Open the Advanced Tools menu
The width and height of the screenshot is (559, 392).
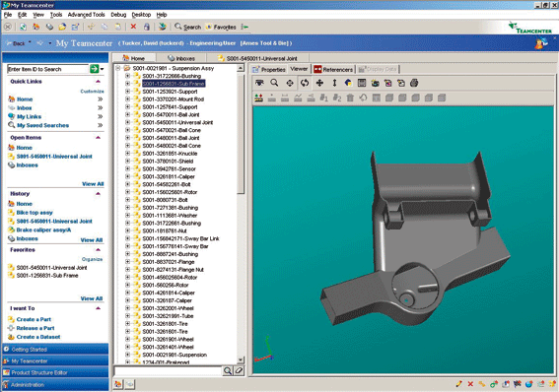(x=87, y=15)
